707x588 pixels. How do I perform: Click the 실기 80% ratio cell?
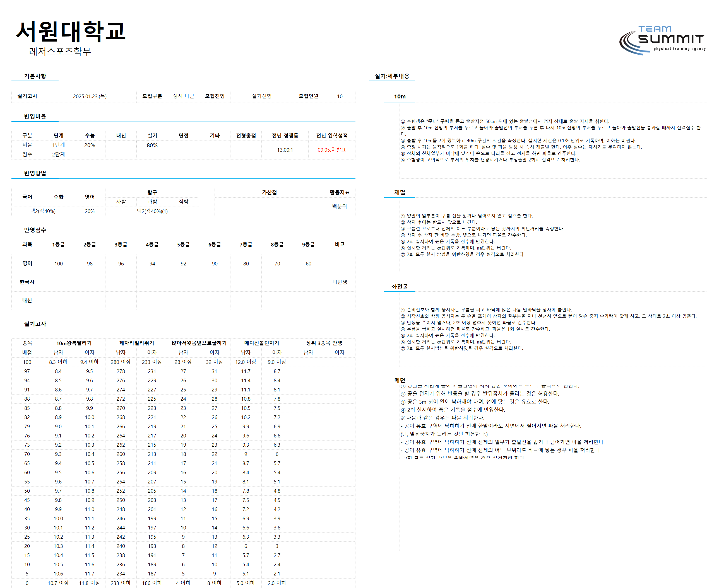[152, 145]
